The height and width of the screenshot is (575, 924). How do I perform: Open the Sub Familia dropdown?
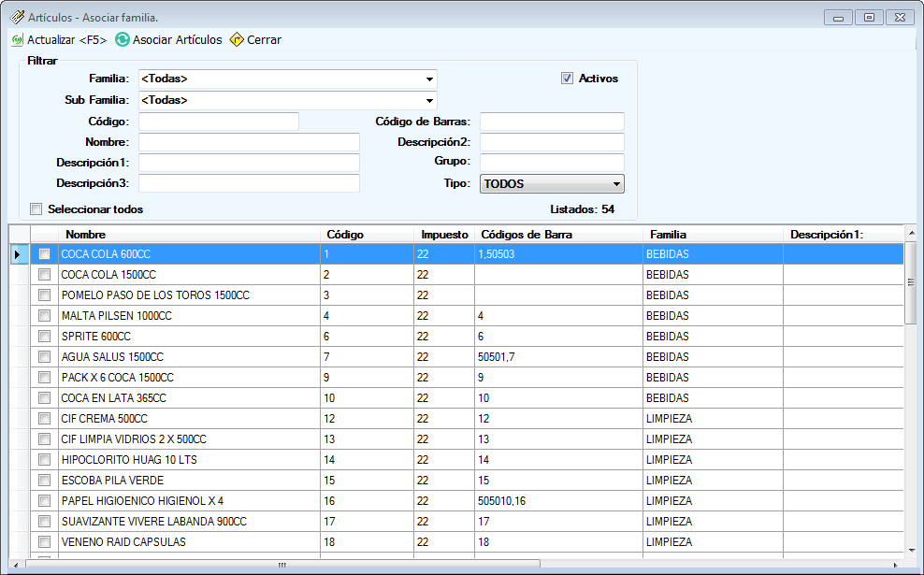(429, 100)
